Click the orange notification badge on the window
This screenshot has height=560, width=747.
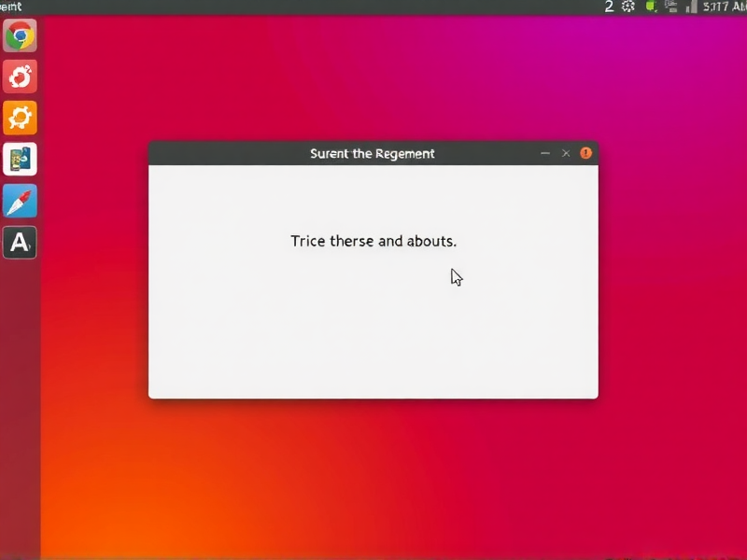click(x=585, y=153)
